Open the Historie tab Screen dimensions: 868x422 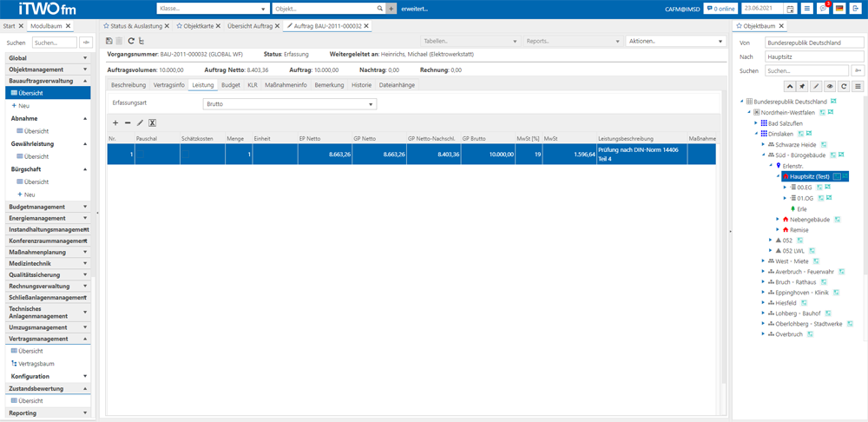pos(361,85)
